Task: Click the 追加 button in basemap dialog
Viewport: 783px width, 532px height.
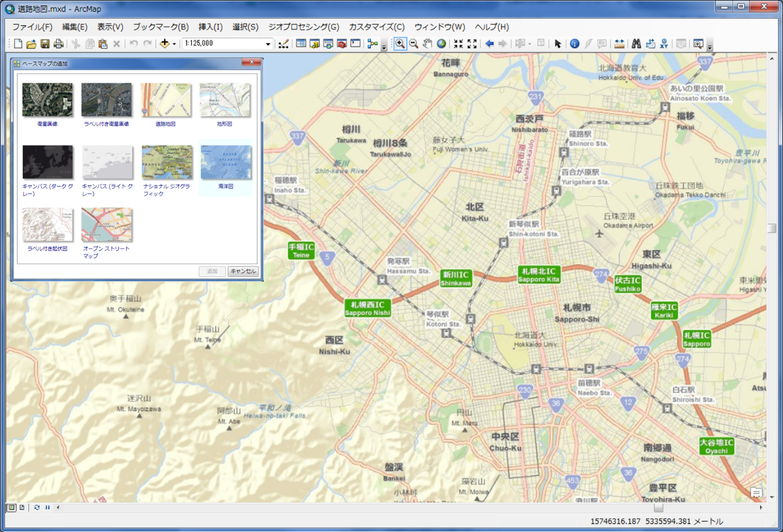Action: pos(212,271)
